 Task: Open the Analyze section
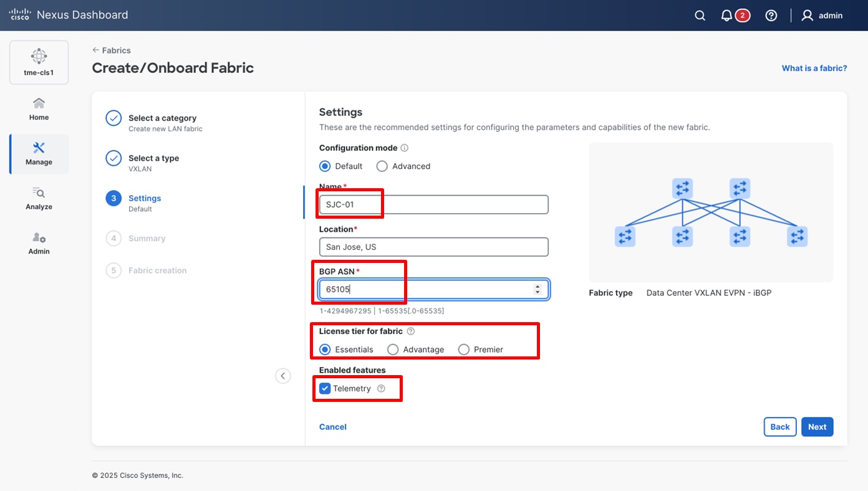(38, 198)
